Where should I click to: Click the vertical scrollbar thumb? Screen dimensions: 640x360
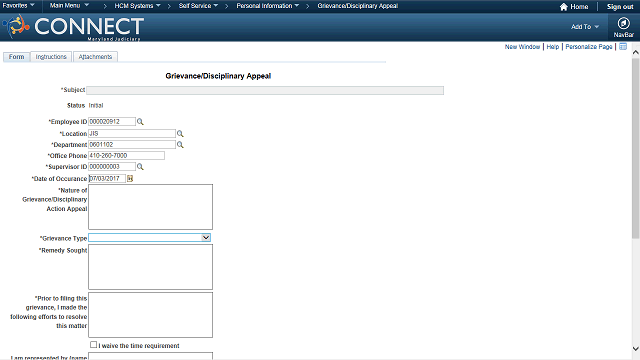[636, 148]
